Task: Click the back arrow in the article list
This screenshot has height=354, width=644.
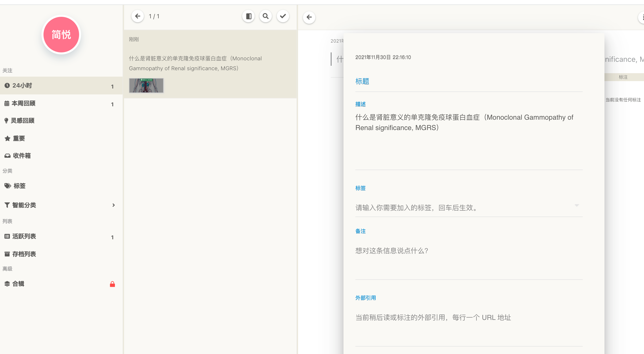Action: click(137, 16)
